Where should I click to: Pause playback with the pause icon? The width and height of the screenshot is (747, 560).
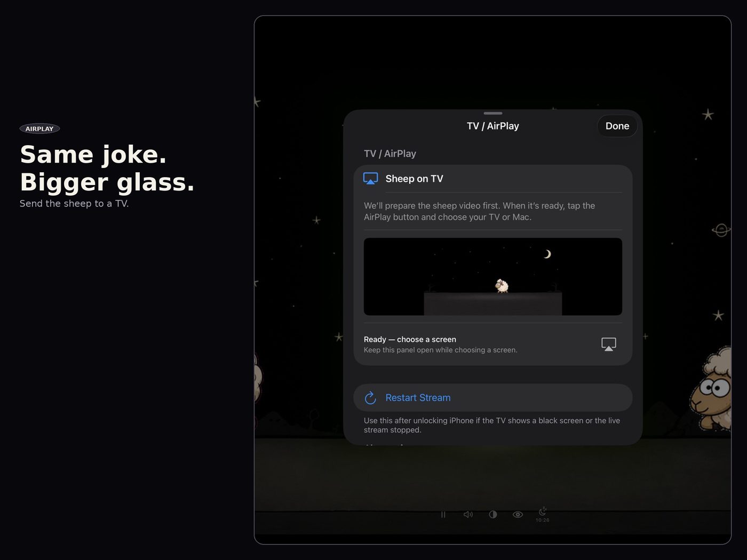(443, 515)
